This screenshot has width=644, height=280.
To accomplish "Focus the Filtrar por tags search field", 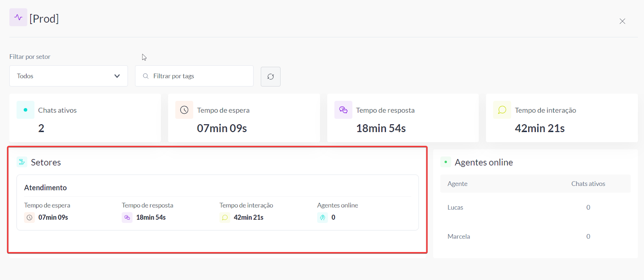I will 199,76.
